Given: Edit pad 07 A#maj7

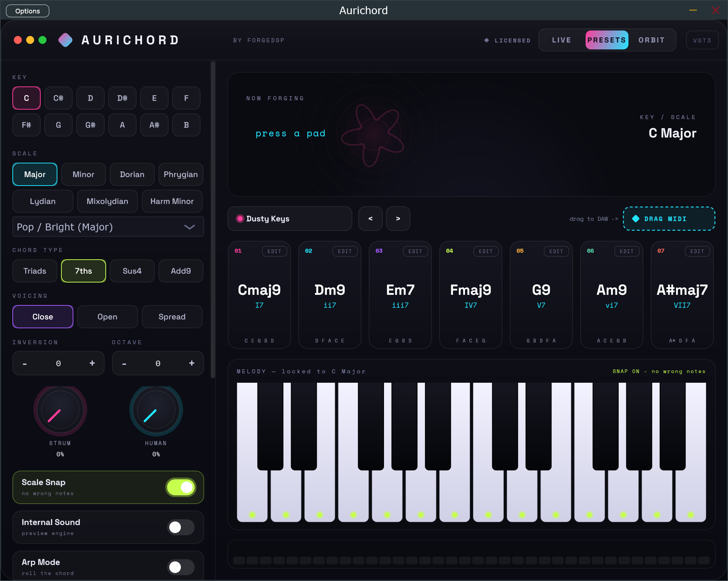Looking at the screenshot, I should (697, 251).
